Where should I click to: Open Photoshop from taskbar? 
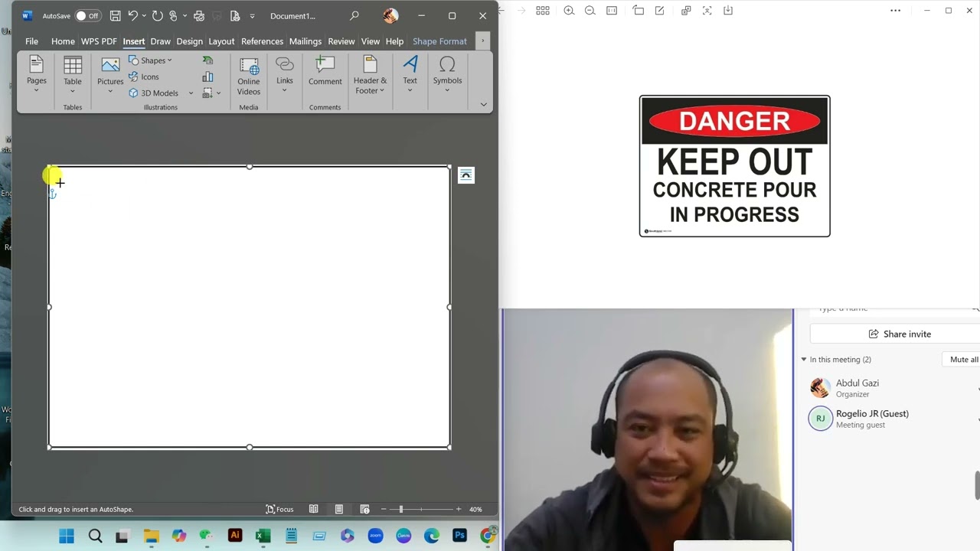pos(459,536)
